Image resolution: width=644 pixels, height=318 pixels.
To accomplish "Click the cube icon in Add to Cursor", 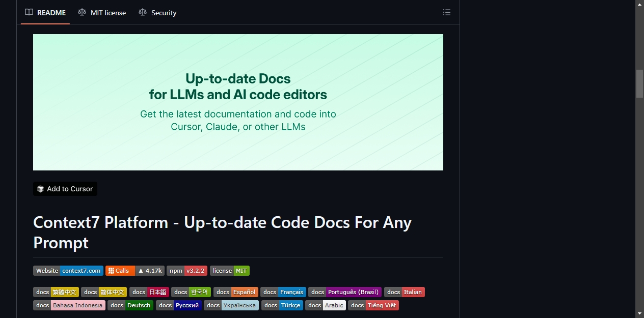I will tap(41, 189).
